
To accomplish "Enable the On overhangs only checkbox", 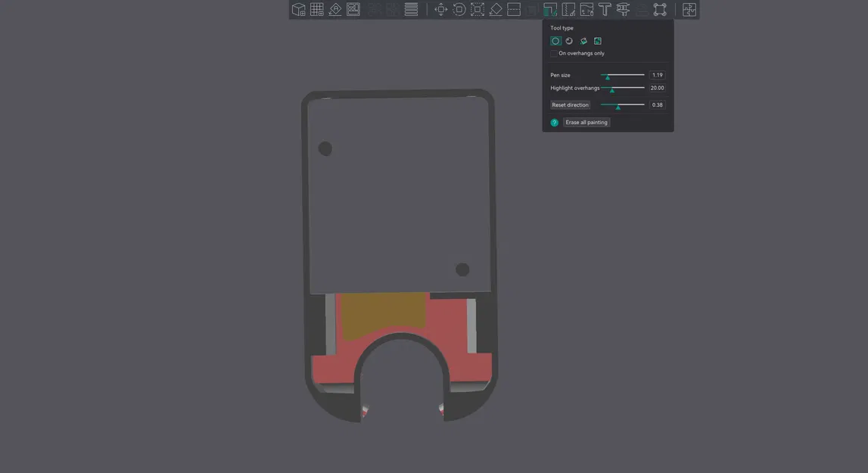I will 554,53.
